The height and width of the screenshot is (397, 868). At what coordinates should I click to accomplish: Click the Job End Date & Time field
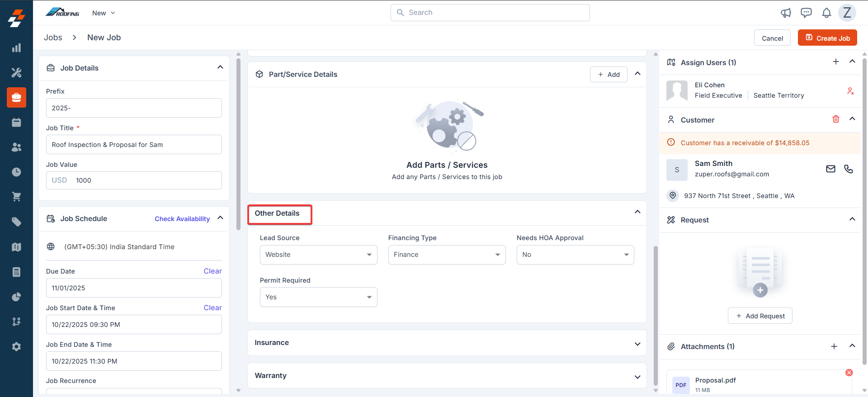tap(134, 361)
